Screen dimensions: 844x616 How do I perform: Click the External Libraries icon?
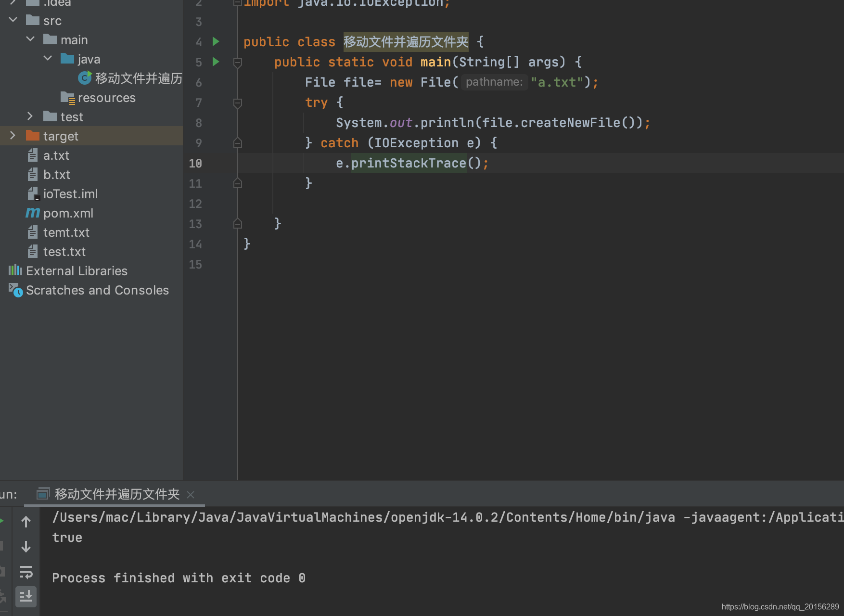(x=15, y=270)
